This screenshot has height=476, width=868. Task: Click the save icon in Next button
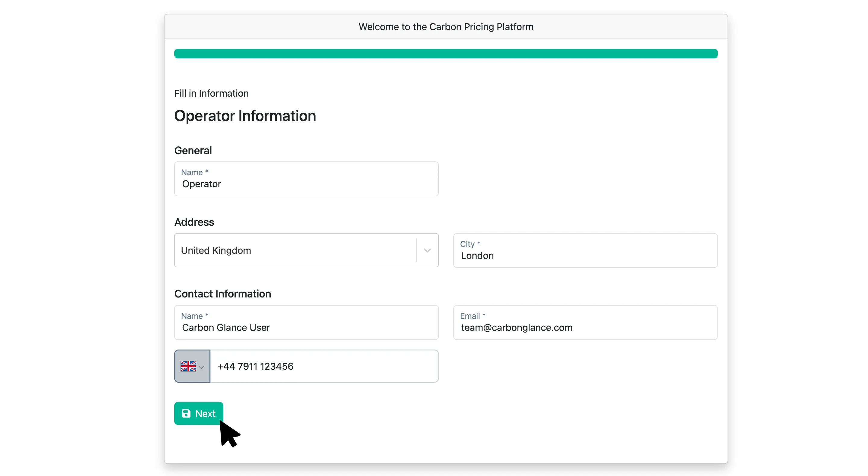(x=186, y=413)
